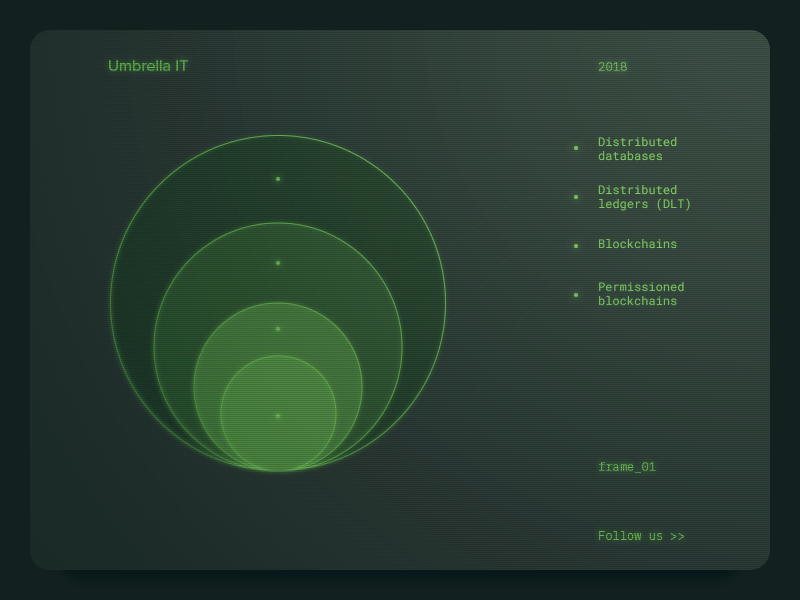Click the bullet dot beside Permissioned blockchains
This screenshot has width=800, height=600.
pyautogui.click(x=576, y=295)
